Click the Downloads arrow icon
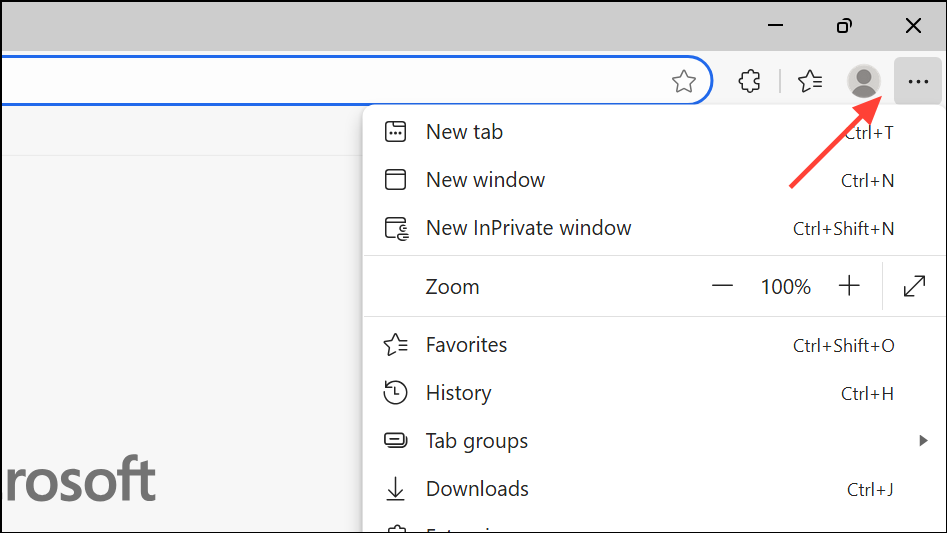 (396, 489)
